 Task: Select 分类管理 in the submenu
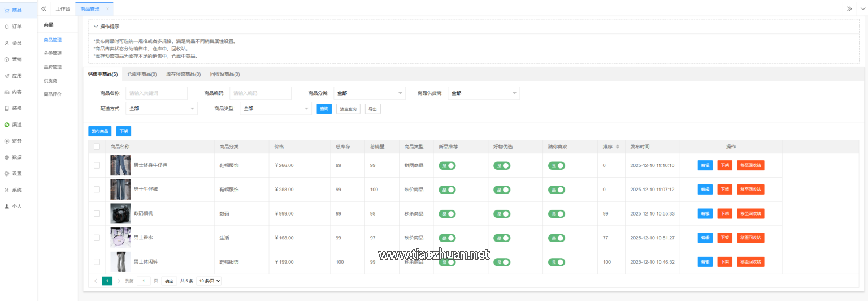click(x=53, y=53)
